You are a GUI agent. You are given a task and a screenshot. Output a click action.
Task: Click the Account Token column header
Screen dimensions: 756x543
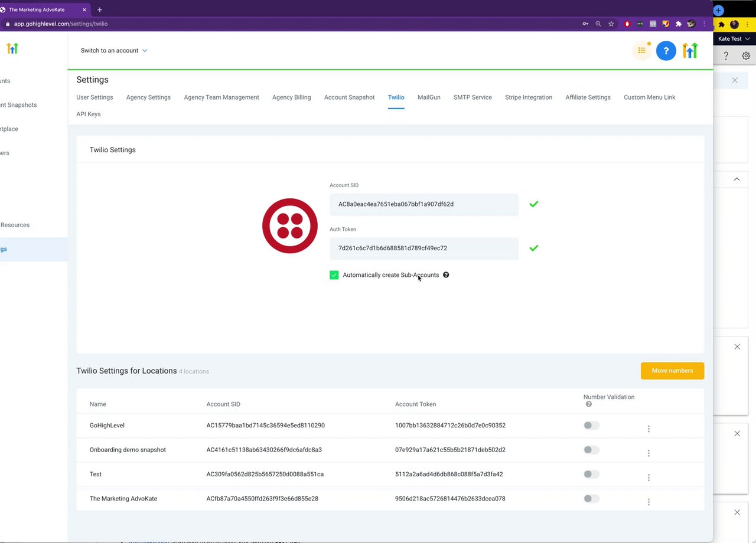[416, 404]
